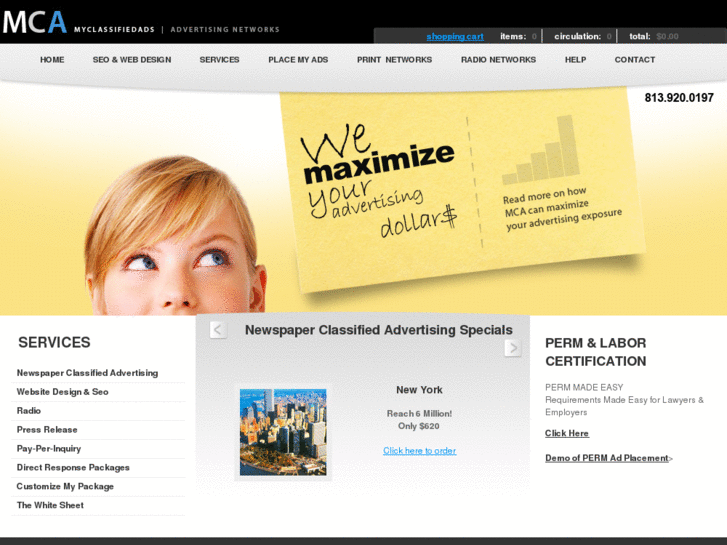Open Newspaper Classified Advertising service
The width and height of the screenshot is (727, 545).
87,373
